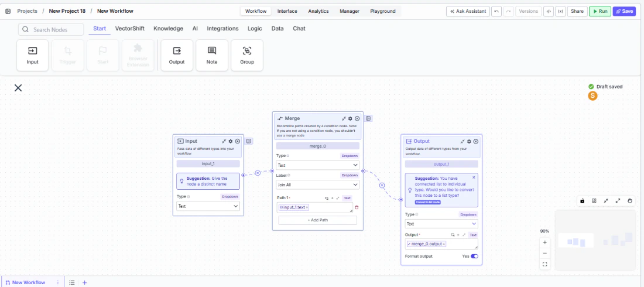Close the node palette with the X
The height and width of the screenshot is (287, 644).
pyautogui.click(x=18, y=88)
